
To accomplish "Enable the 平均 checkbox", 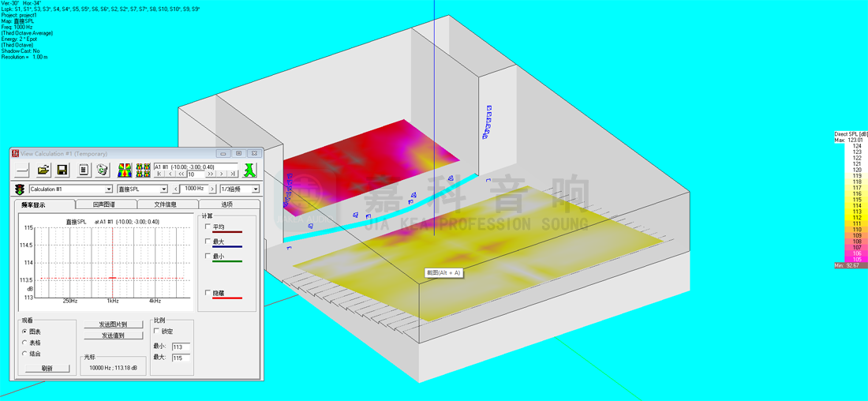I will pos(208,227).
